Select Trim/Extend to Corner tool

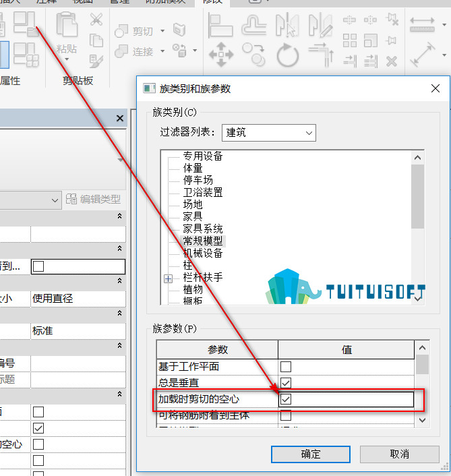point(321,55)
